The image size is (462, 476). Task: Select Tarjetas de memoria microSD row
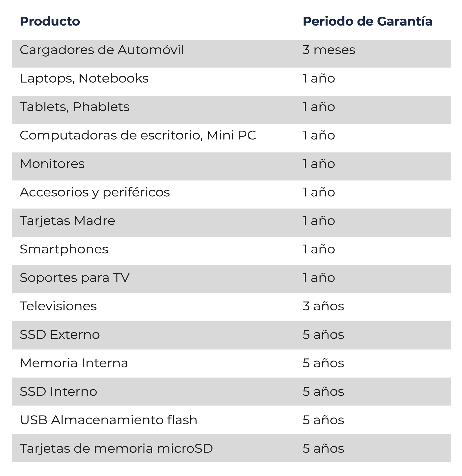231,448
